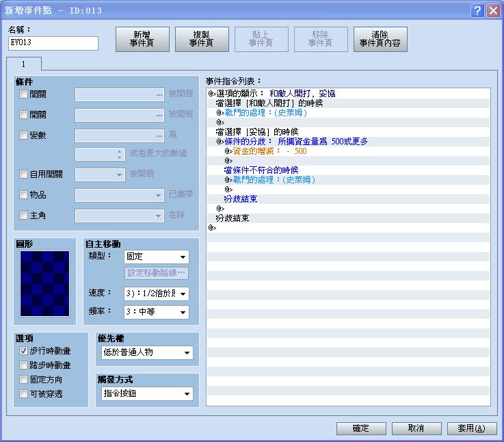Screen dimensions: 504x442
Task: Click the 套用(A) button
Action: pos(472,428)
